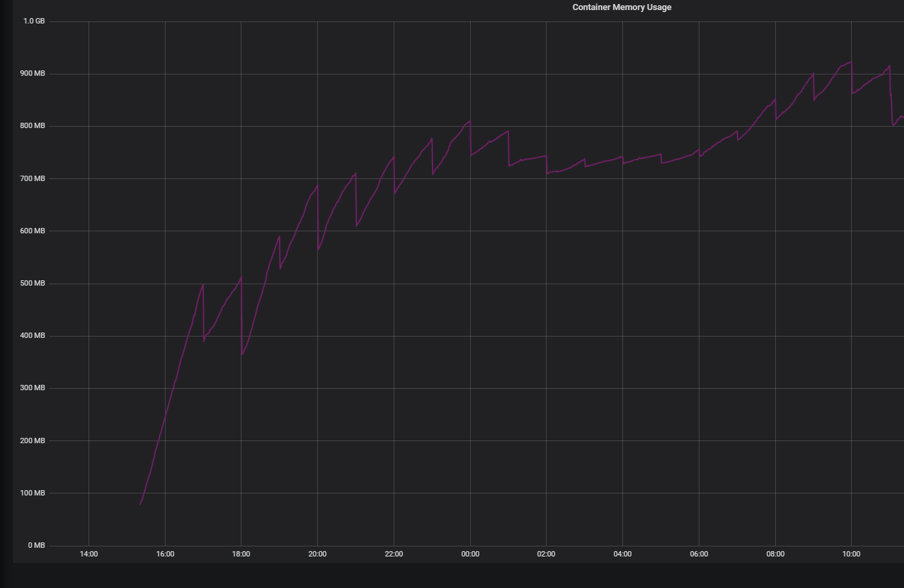Click the graph's starting point near 15:00

pos(142,503)
